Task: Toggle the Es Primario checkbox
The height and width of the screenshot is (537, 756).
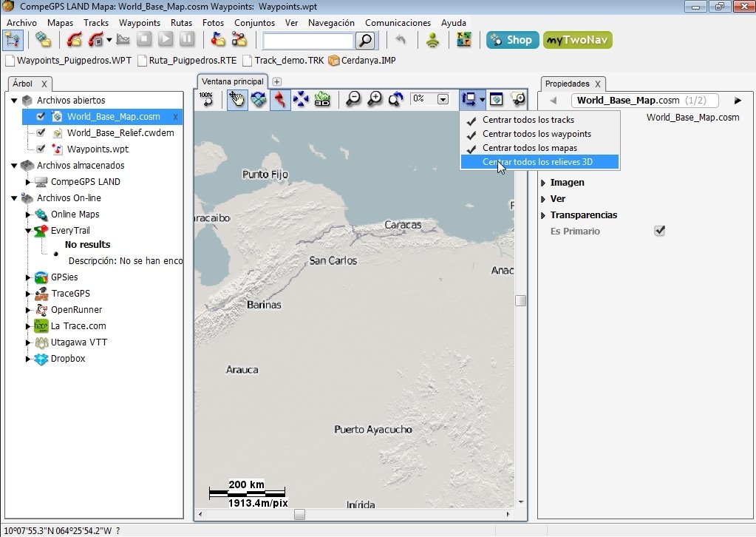Action: point(660,231)
